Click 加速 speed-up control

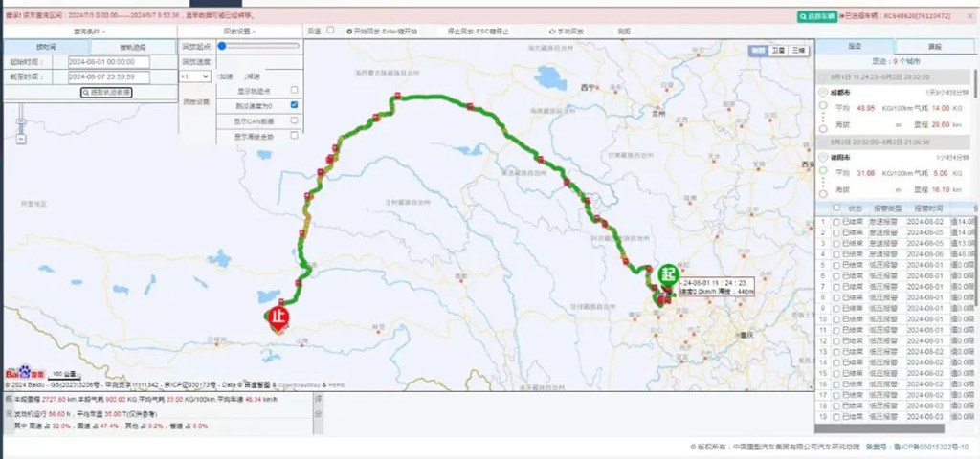pos(225,76)
